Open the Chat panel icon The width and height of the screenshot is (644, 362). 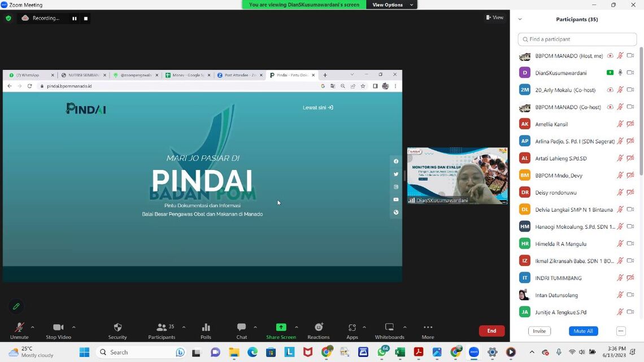[x=241, y=328]
